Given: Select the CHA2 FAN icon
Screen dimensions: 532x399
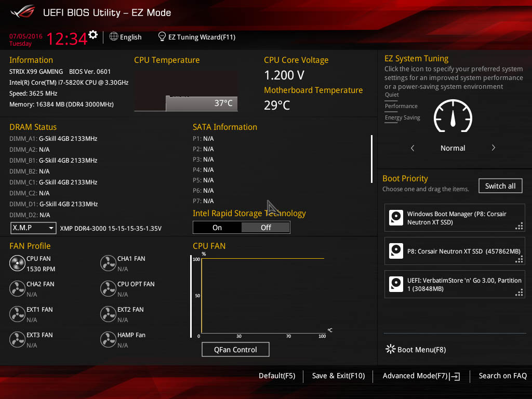Looking at the screenshot, I should (17, 288).
